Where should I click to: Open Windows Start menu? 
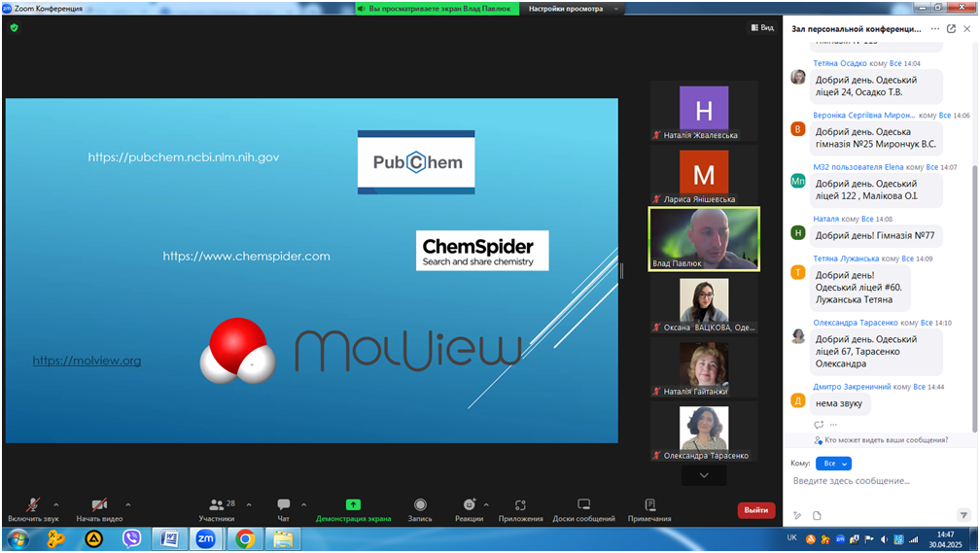pyautogui.click(x=17, y=538)
